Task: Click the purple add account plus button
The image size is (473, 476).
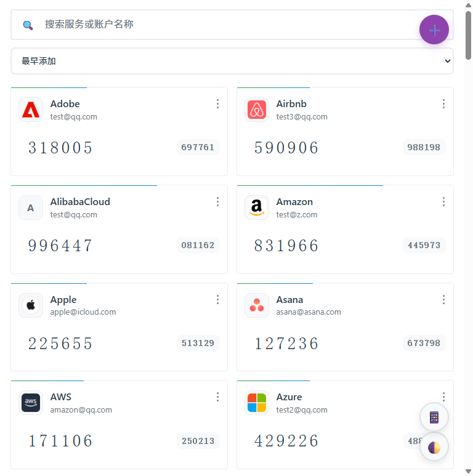Action: [434, 30]
